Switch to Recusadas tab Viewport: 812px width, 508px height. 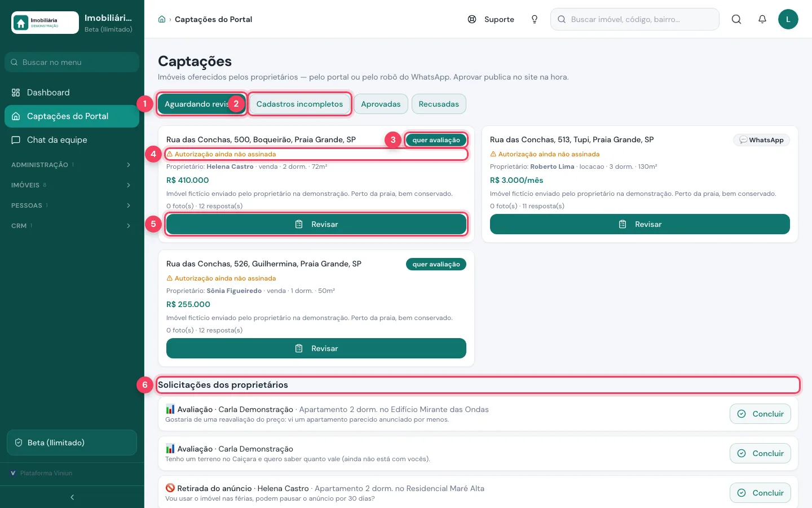click(x=439, y=104)
